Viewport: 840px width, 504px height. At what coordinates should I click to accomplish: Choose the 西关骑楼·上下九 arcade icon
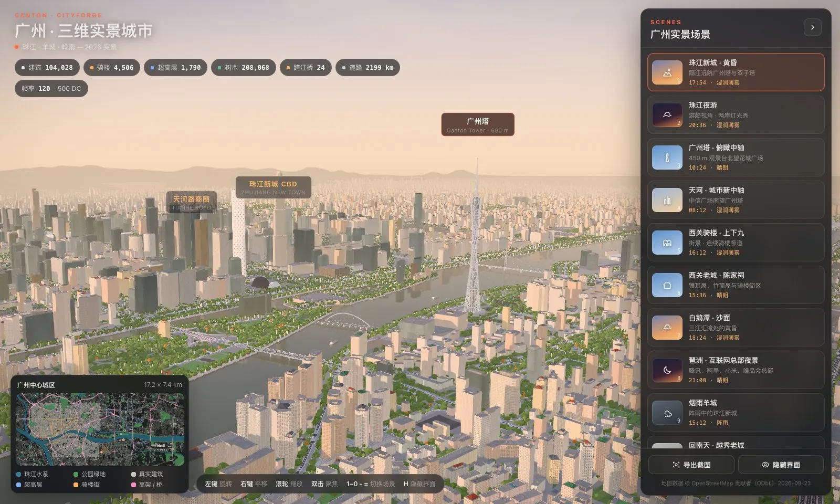[x=667, y=243]
